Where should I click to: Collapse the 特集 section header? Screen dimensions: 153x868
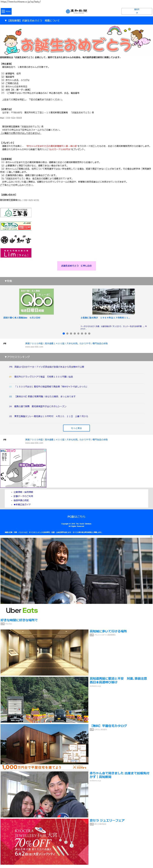click(76, 281)
